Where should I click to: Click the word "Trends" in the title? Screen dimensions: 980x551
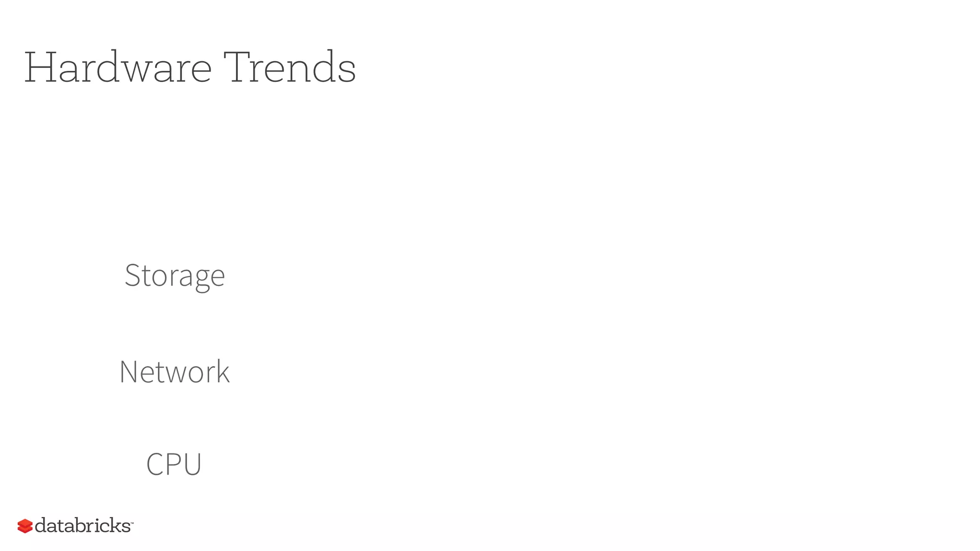[x=290, y=67]
